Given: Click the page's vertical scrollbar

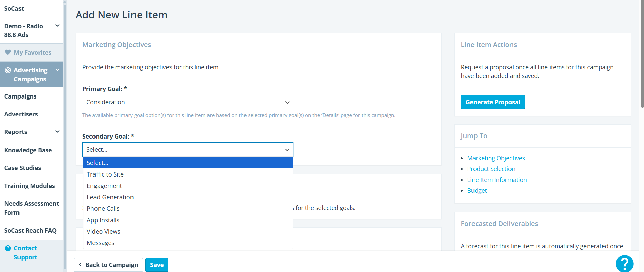Looking at the screenshot, I should 642,54.
